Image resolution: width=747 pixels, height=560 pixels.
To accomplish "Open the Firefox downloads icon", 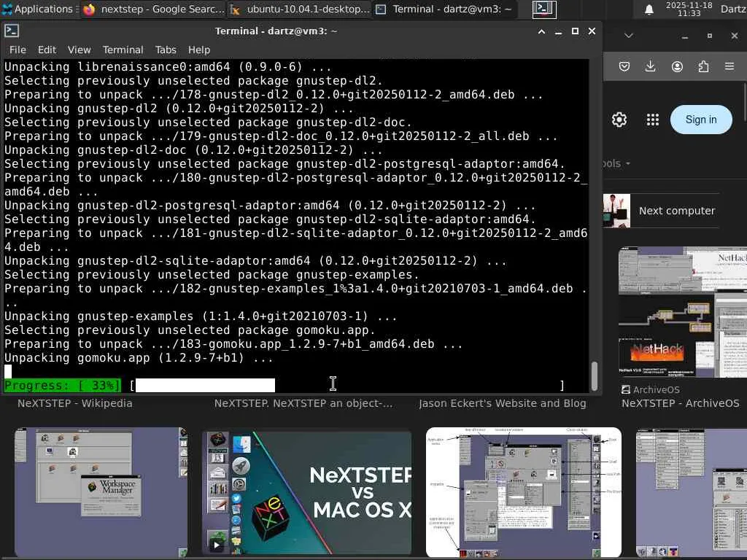I will [x=650, y=66].
